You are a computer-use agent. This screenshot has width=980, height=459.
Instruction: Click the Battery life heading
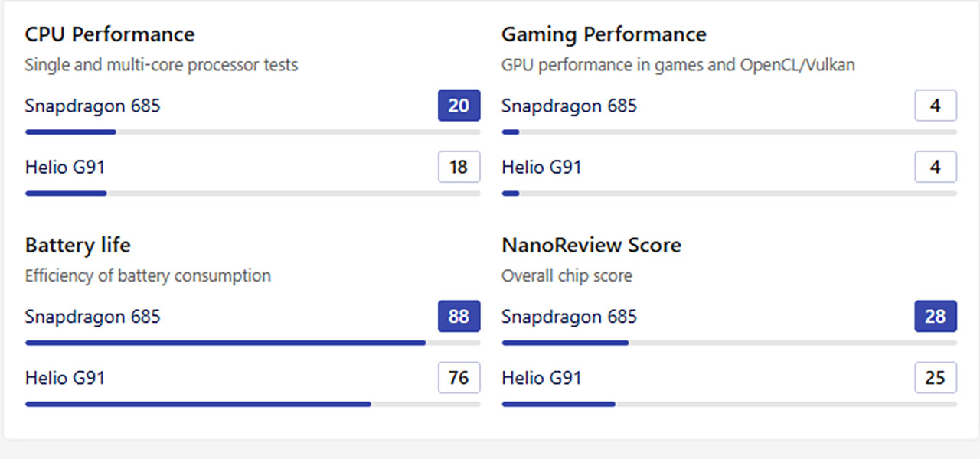click(x=78, y=246)
